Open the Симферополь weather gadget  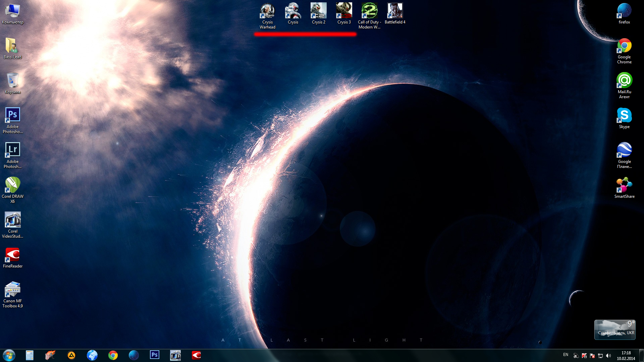pos(615,329)
